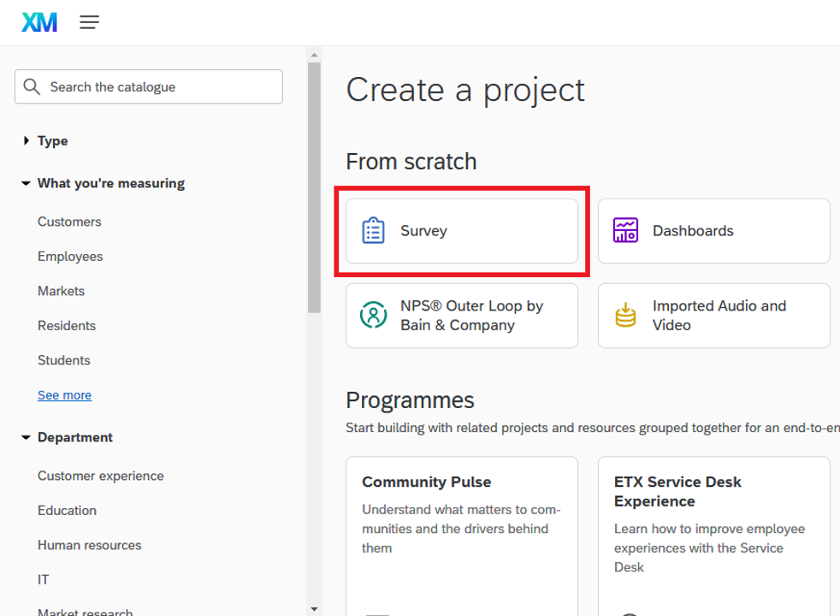Image resolution: width=840 pixels, height=616 pixels.
Task: Click the magnifier search icon
Action: [33, 86]
